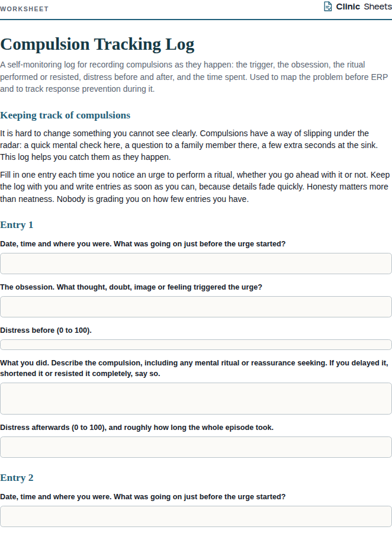Image resolution: width=392 pixels, height=533 pixels.
Task: Click the 'Fill in one entry' paragraph
Action: click(x=195, y=187)
